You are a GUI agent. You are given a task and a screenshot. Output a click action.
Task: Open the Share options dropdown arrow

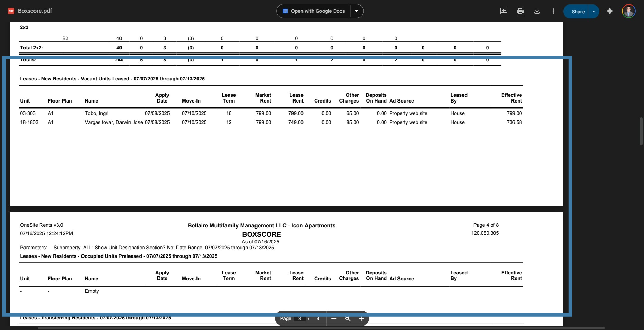(594, 11)
